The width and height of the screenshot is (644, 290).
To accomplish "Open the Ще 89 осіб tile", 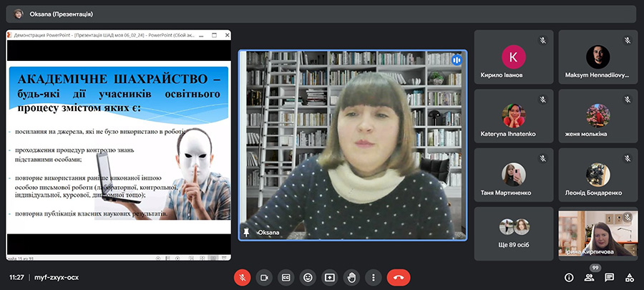I will (x=514, y=233).
